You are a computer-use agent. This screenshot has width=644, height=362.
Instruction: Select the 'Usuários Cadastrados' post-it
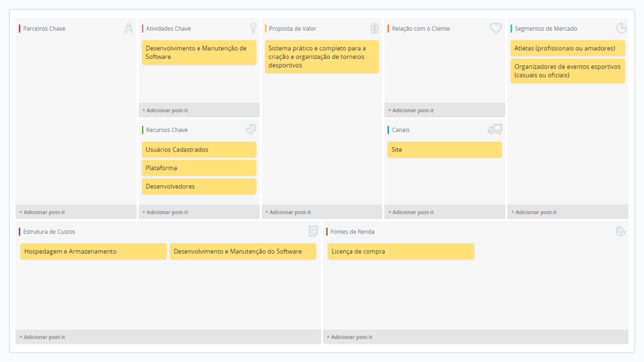(199, 150)
